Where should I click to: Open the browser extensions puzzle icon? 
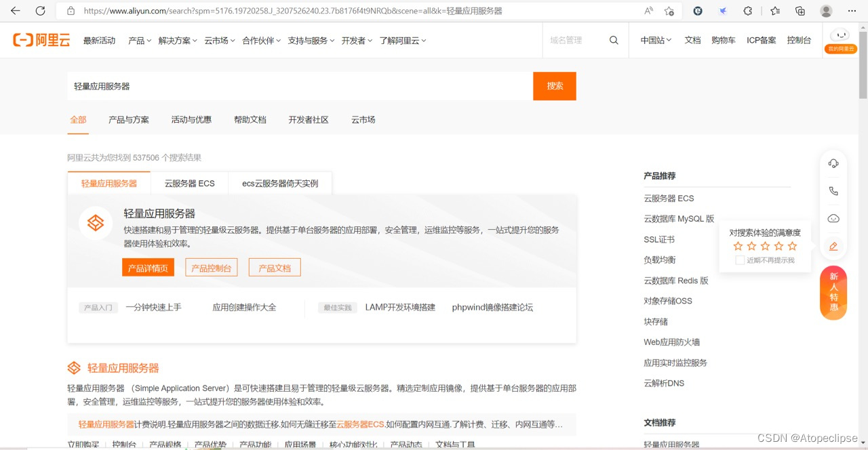pos(747,11)
